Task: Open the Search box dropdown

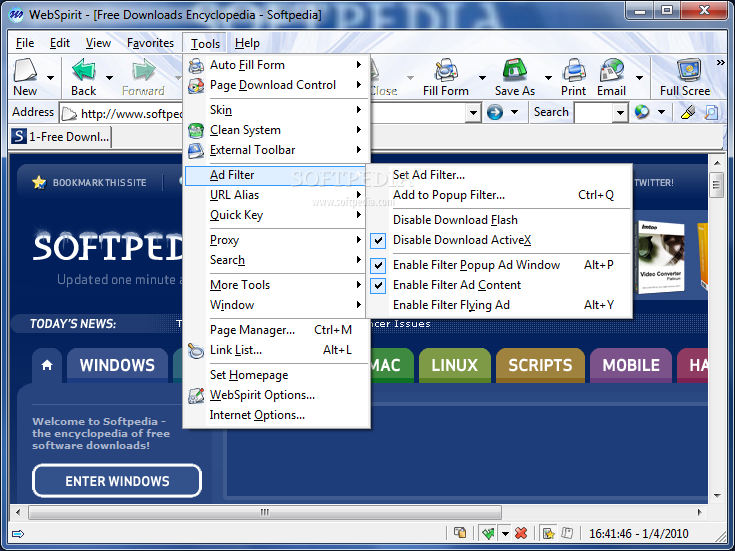Action: pos(620,113)
